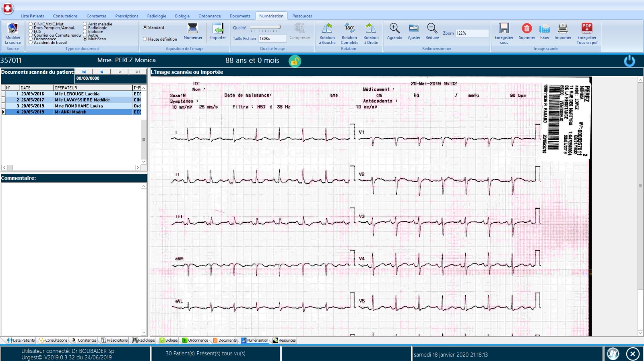The image size is (644, 361).
Task: Click the Importer image icon
Action: click(218, 28)
